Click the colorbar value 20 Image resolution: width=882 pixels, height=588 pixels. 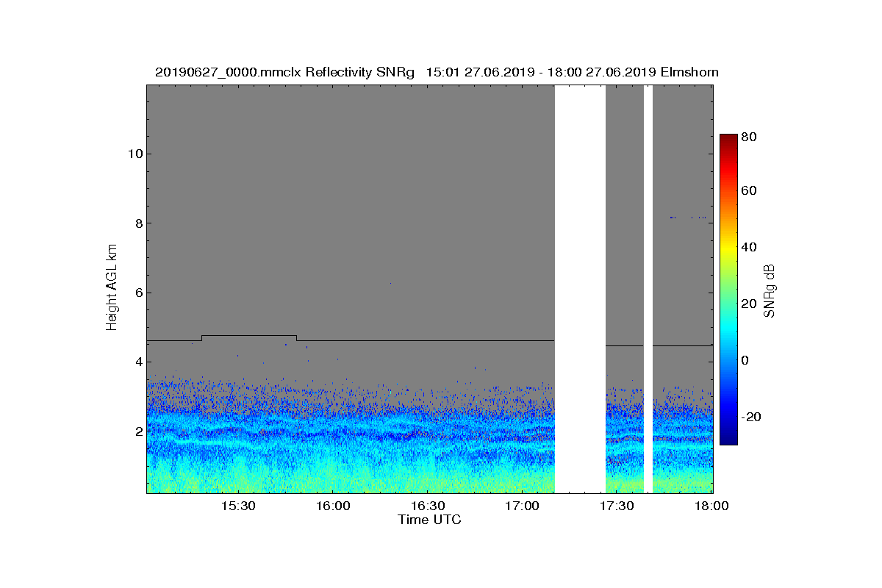click(750, 304)
